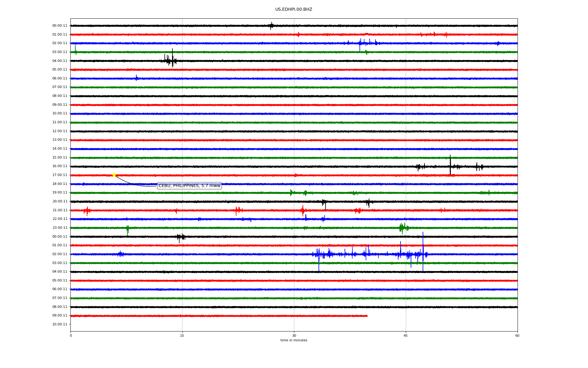Click the 'time in minutes' axis label
The width and height of the screenshot is (588, 368).
point(293,340)
